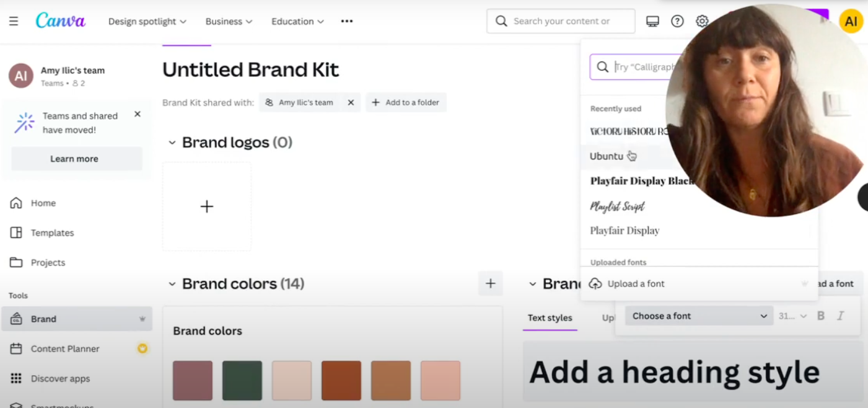868x408 pixels.
Task: Go to the Canva logo home
Action: tap(61, 20)
